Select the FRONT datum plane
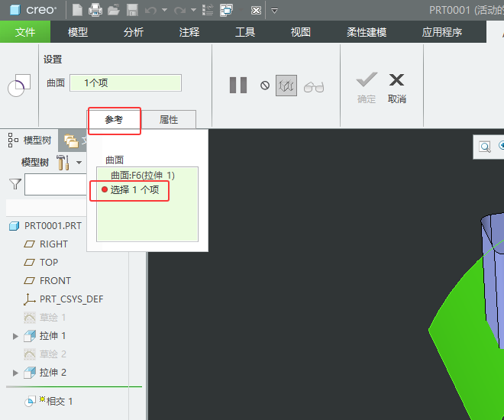The height and width of the screenshot is (420, 504). (55, 281)
